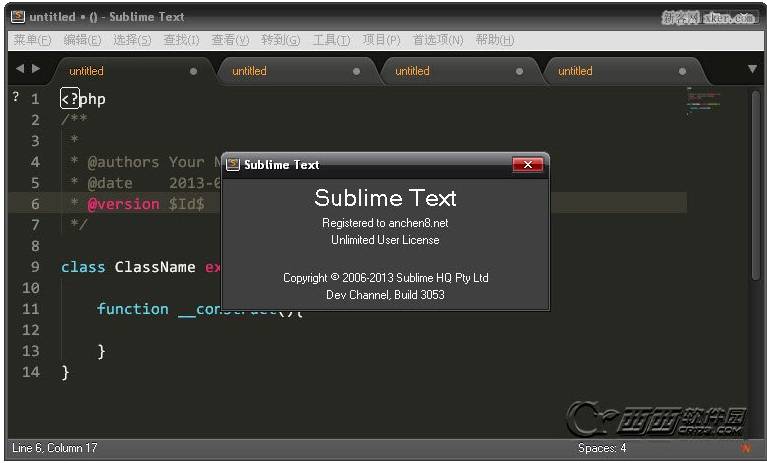This screenshot has width=767, height=463.
Task: Click the '@date' doc tag on line 5
Action: (110, 183)
